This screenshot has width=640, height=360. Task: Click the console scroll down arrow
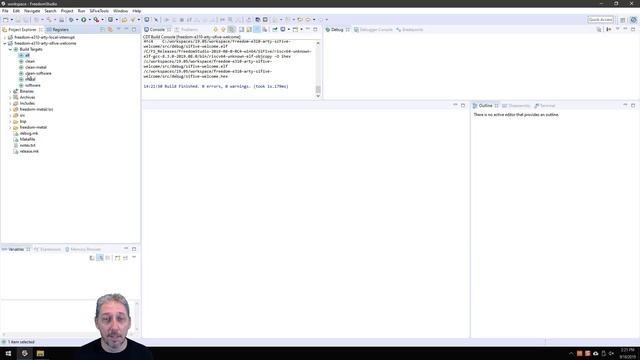318,96
